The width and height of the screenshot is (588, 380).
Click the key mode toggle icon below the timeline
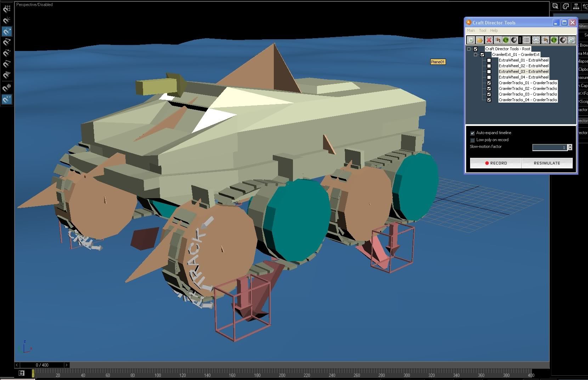tap(22, 373)
